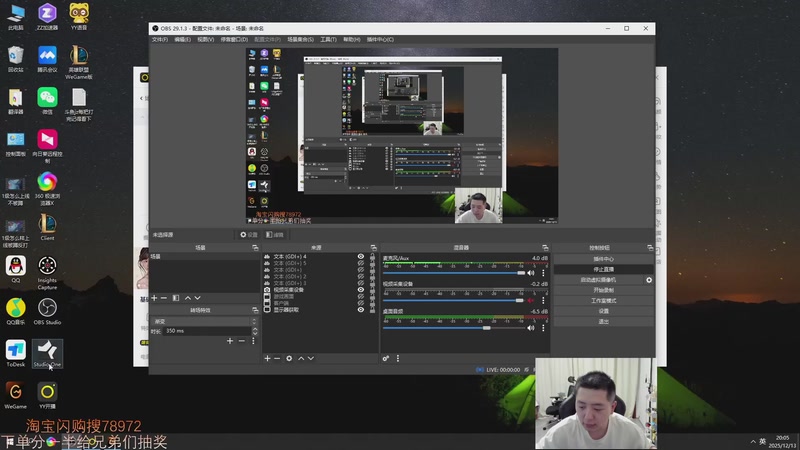The height and width of the screenshot is (450, 800).
Task: Move scene up with the up arrow
Action: pos(188,298)
